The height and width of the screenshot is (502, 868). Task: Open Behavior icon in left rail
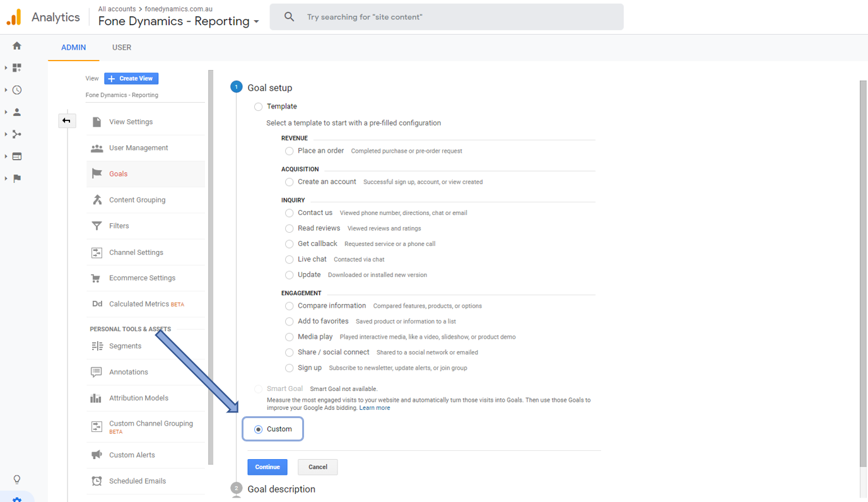pos(17,156)
